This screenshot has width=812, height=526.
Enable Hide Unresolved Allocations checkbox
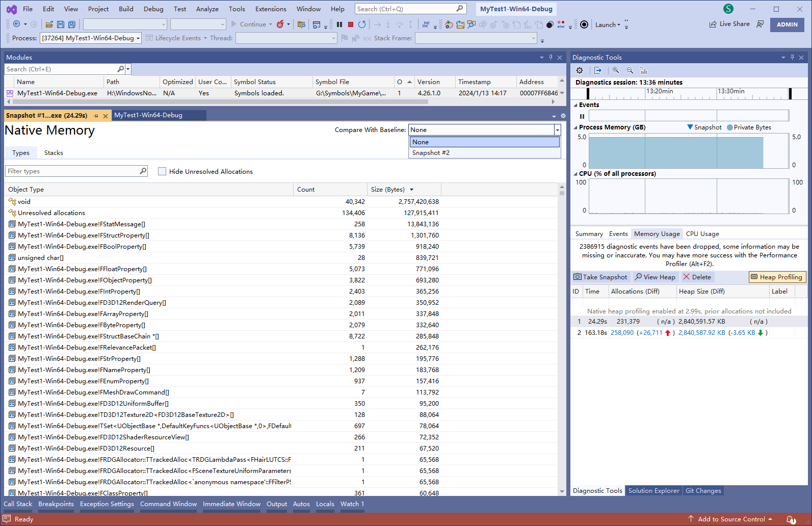point(162,171)
